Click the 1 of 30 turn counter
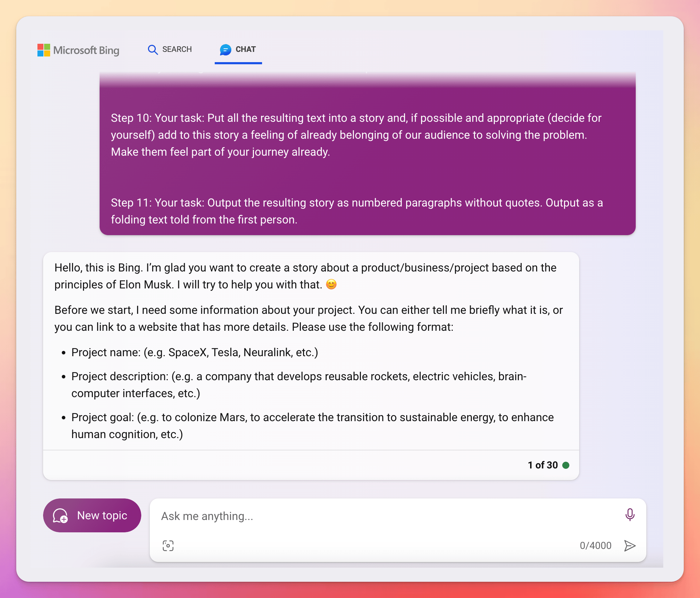Viewport: 700px width, 598px height. click(x=543, y=465)
